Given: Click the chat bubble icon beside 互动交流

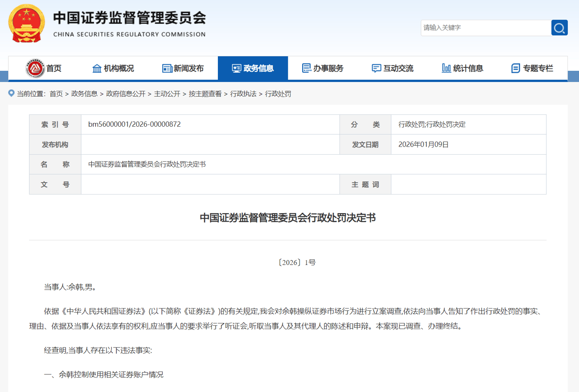Looking at the screenshot, I should pos(376,68).
